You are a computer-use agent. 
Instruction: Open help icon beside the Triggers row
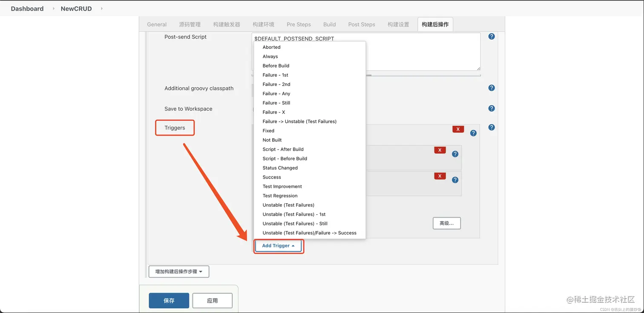(x=492, y=127)
